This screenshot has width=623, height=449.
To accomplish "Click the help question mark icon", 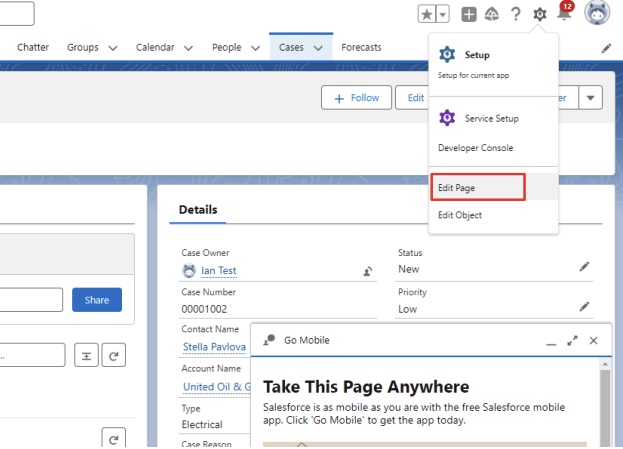I will pos(516,14).
